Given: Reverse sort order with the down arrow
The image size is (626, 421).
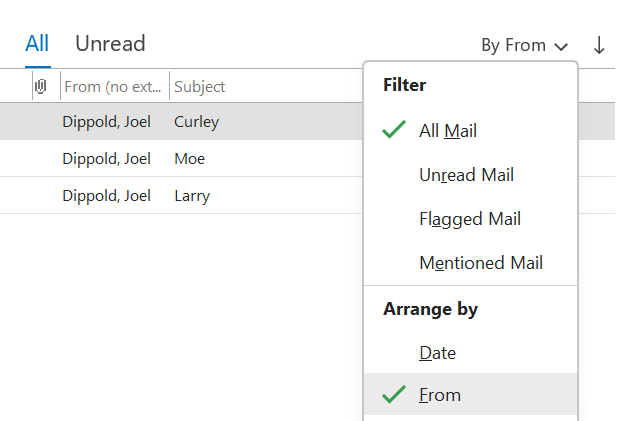Looking at the screenshot, I should coord(599,45).
